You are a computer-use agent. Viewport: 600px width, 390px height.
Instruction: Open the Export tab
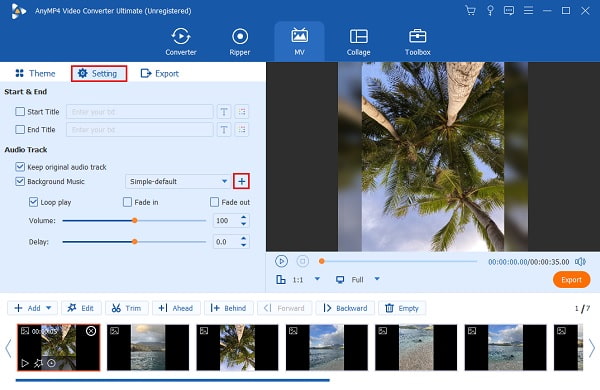pyautogui.click(x=160, y=73)
